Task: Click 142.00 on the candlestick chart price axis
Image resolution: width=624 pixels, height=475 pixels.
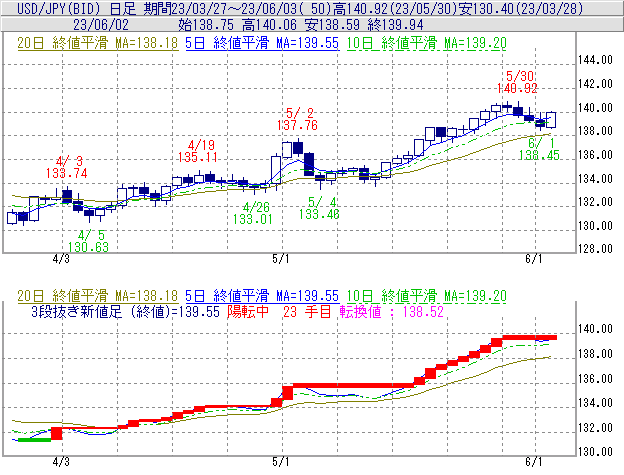Action: tap(595, 84)
